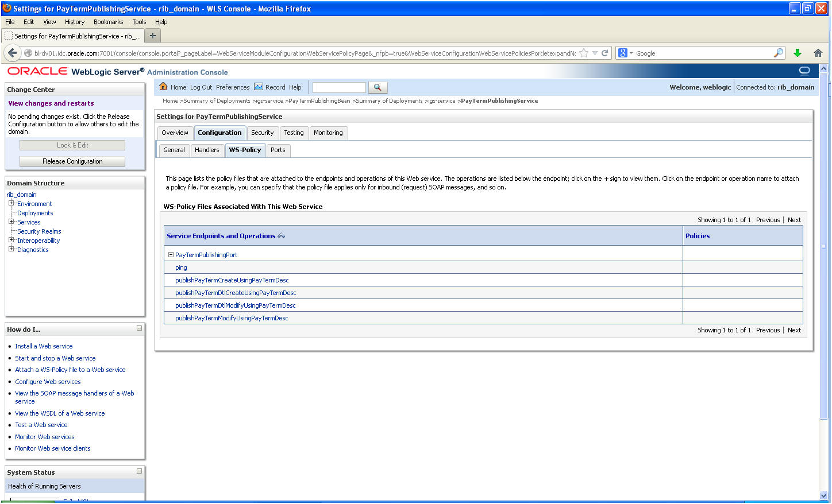832x504 pixels.
Task: Open the History menu
Action: [x=75, y=22]
